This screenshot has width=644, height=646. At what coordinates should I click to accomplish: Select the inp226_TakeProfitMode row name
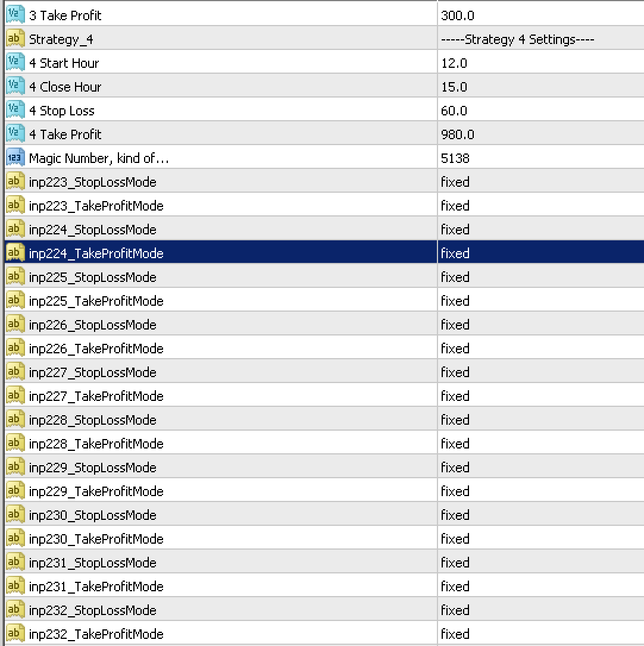click(96, 349)
